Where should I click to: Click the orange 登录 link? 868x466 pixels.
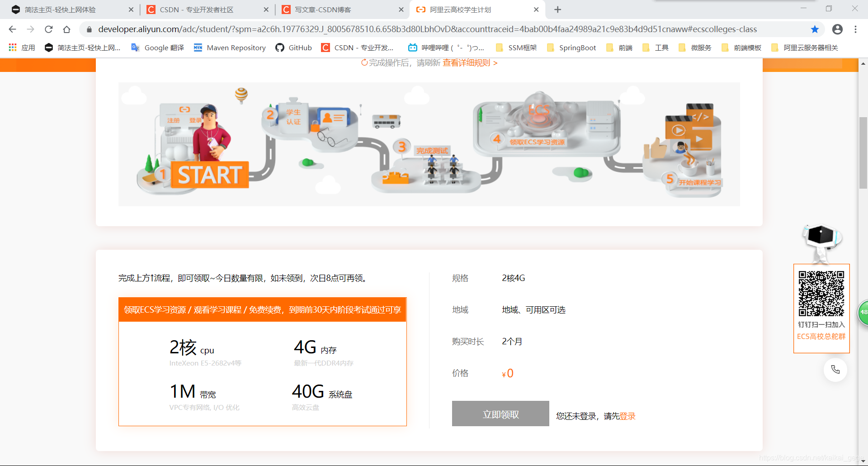pyautogui.click(x=627, y=416)
